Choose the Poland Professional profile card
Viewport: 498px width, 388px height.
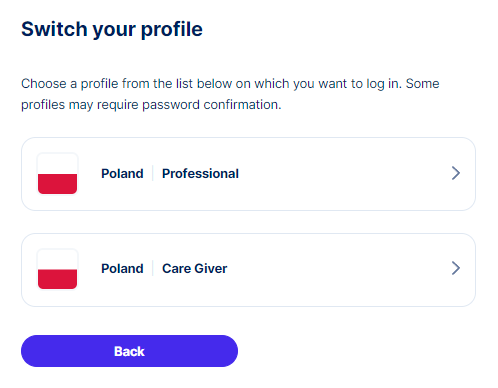click(x=248, y=174)
